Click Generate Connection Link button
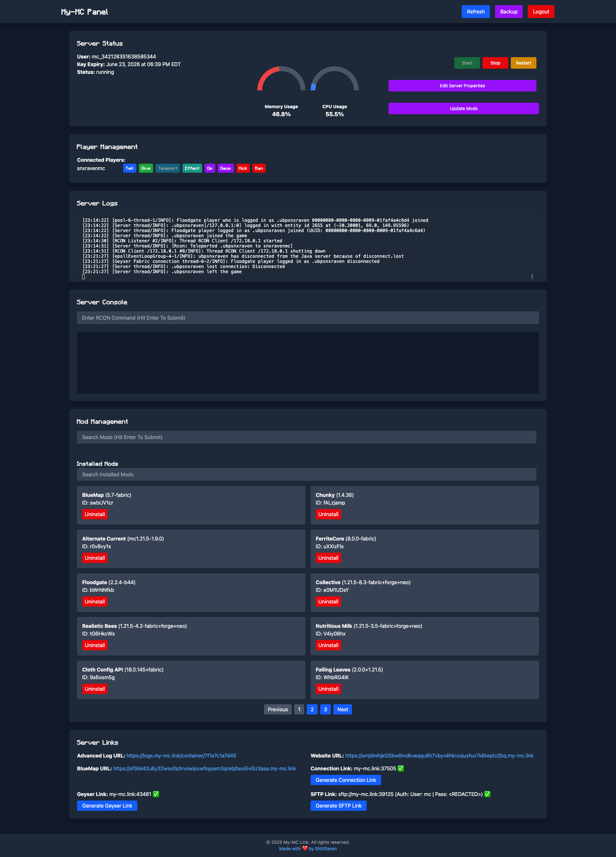This screenshot has height=857, width=616. click(346, 780)
